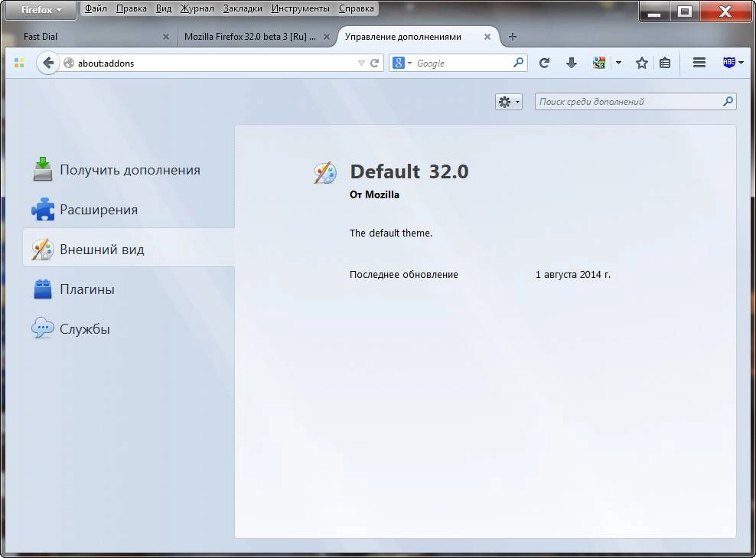Close the Mozilla Firefox 32.0 beta tab

pyautogui.click(x=327, y=37)
